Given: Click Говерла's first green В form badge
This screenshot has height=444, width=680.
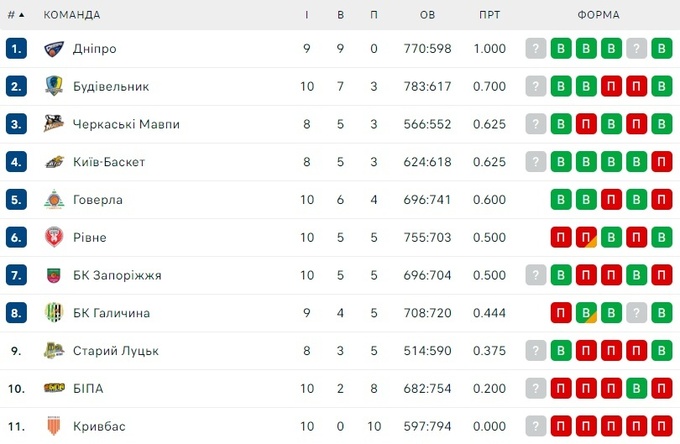Looking at the screenshot, I should [561, 200].
